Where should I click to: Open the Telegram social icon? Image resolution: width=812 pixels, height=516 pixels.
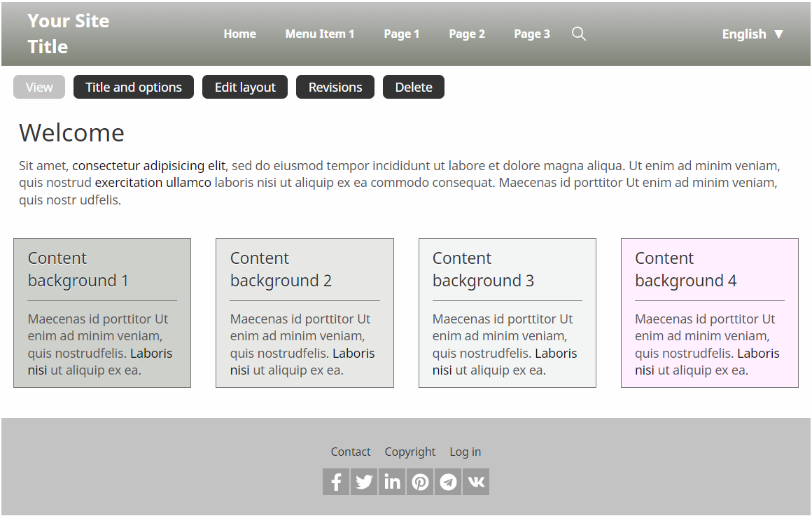pyautogui.click(x=448, y=482)
